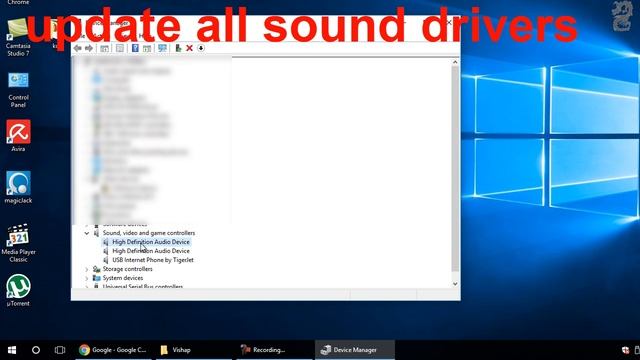Open the Control Panel desktop icon

[18, 90]
